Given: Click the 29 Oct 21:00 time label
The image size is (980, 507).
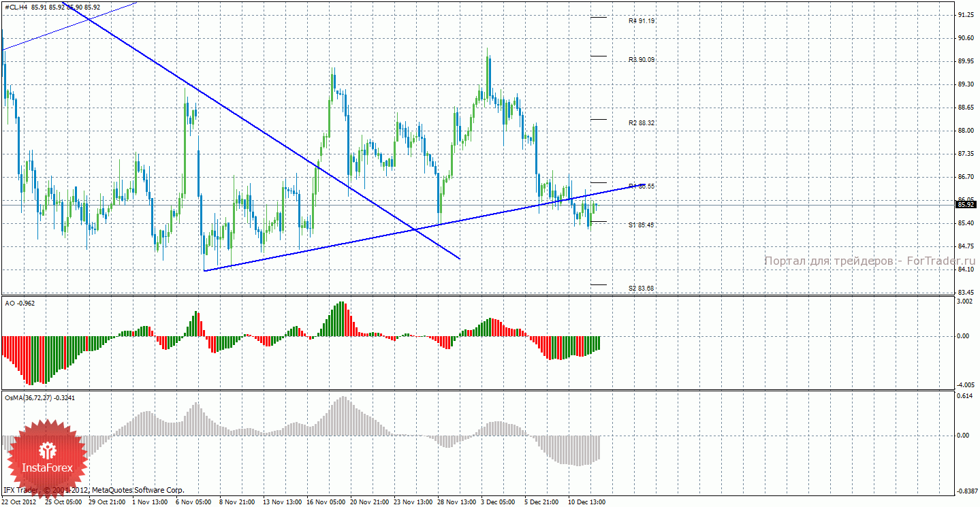Looking at the screenshot, I should coord(108,502).
